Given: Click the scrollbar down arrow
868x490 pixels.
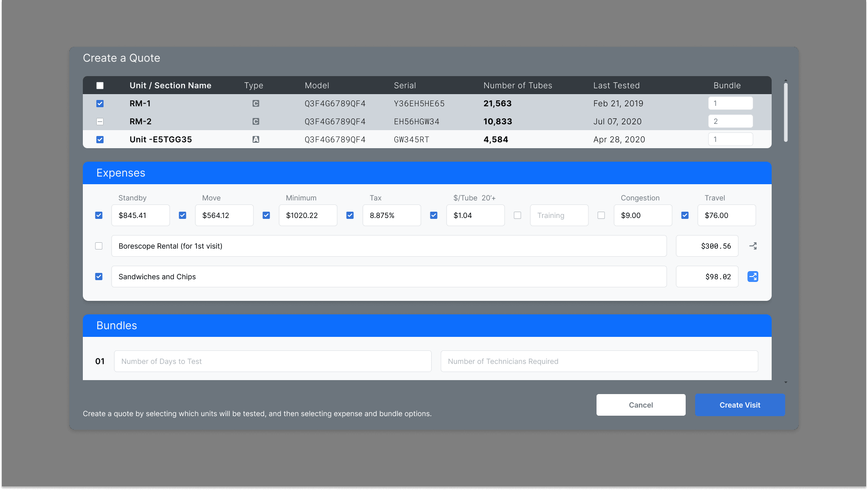Looking at the screenshot, I should (786, 382).
